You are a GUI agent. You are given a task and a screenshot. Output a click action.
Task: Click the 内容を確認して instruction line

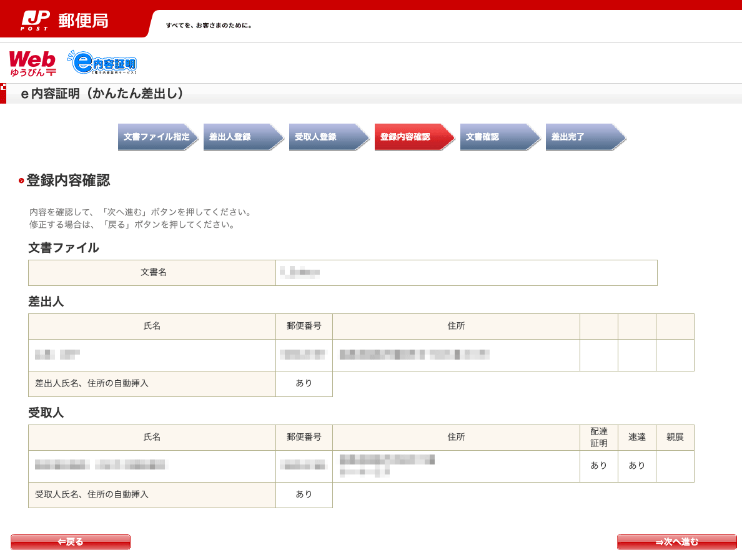142,212
